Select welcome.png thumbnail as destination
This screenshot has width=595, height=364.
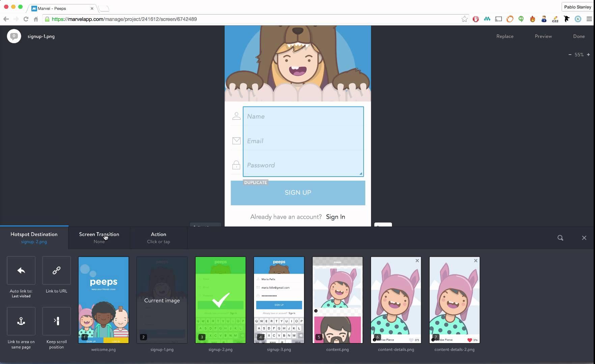pos(104,300)
